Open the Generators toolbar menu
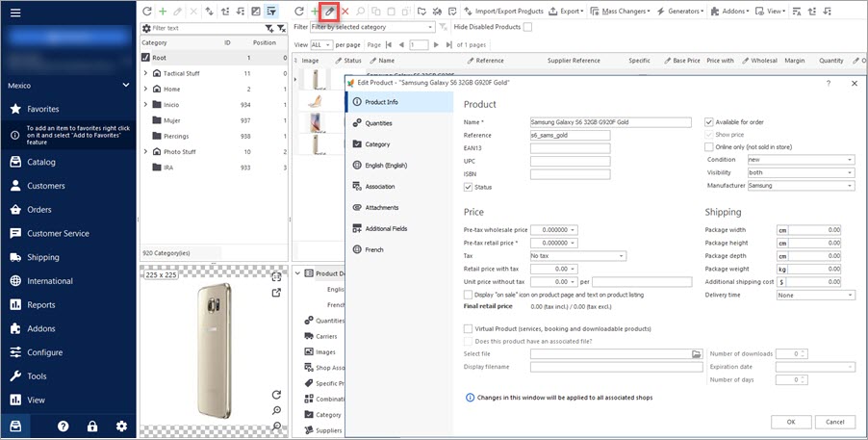 coord(679,12)
